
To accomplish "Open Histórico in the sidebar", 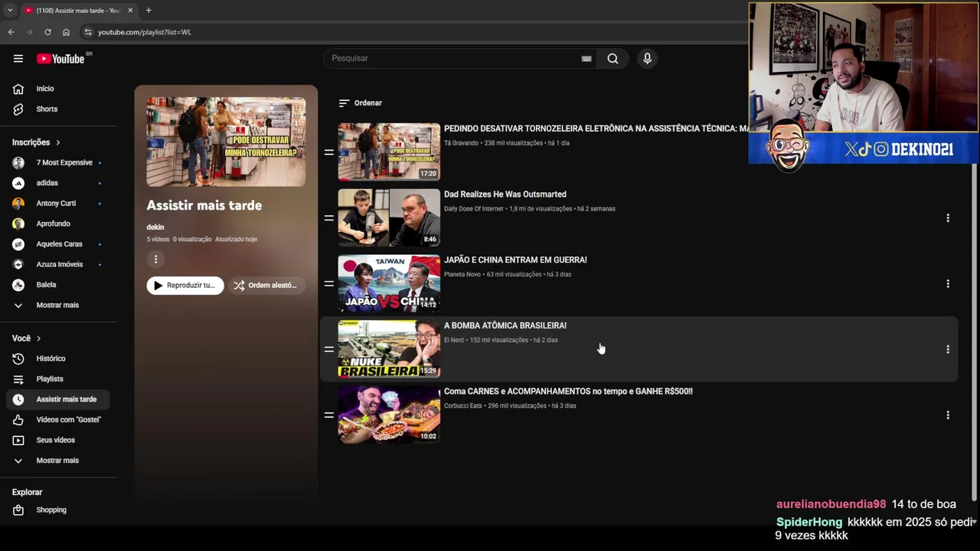I will coord(57,358).
